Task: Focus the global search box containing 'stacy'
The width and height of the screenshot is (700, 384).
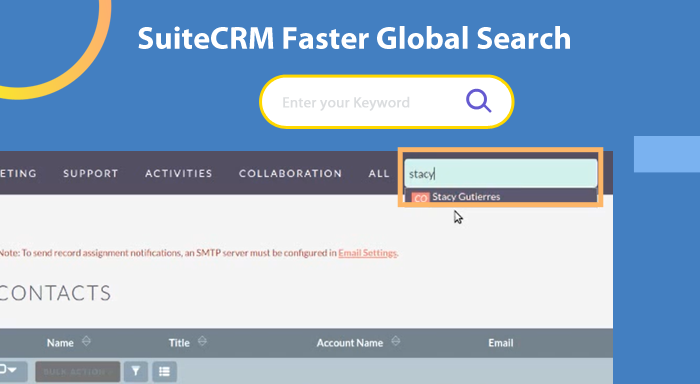Action: (500, 173)
